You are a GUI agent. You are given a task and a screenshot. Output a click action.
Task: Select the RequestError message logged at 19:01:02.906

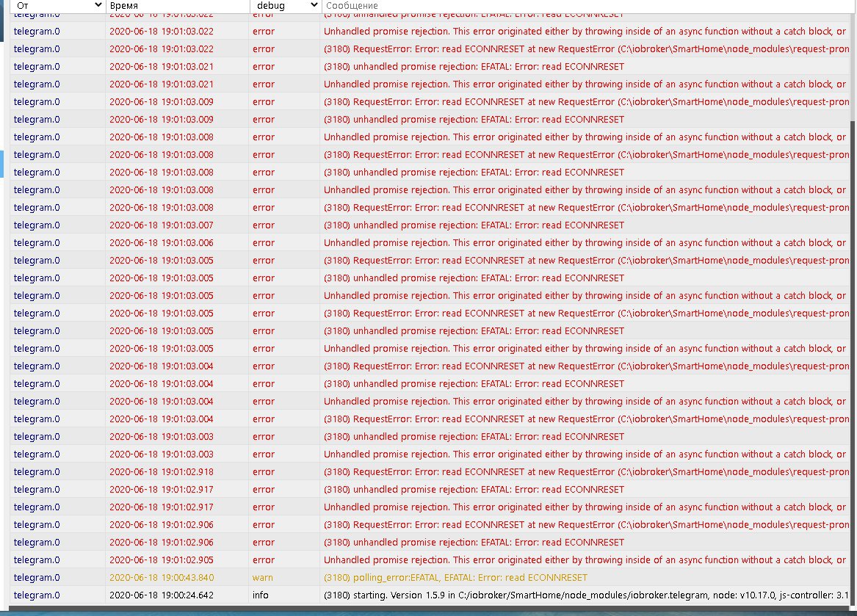pyautogui.click(x=586, y=525)
